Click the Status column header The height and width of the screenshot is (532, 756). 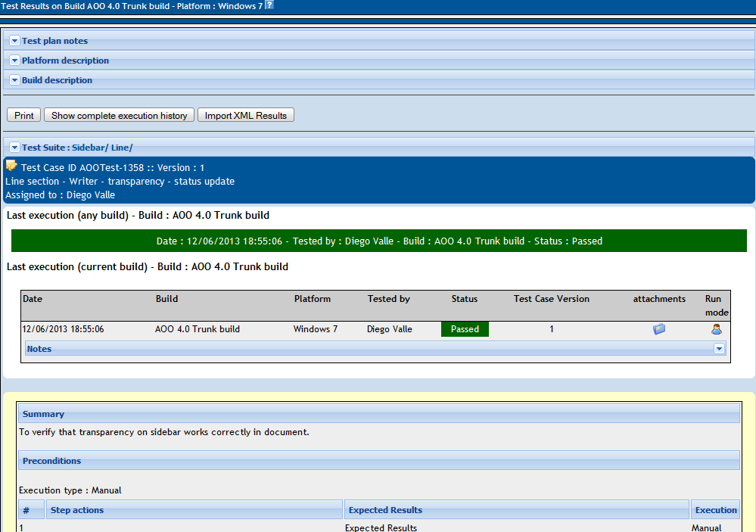(465, 299)
